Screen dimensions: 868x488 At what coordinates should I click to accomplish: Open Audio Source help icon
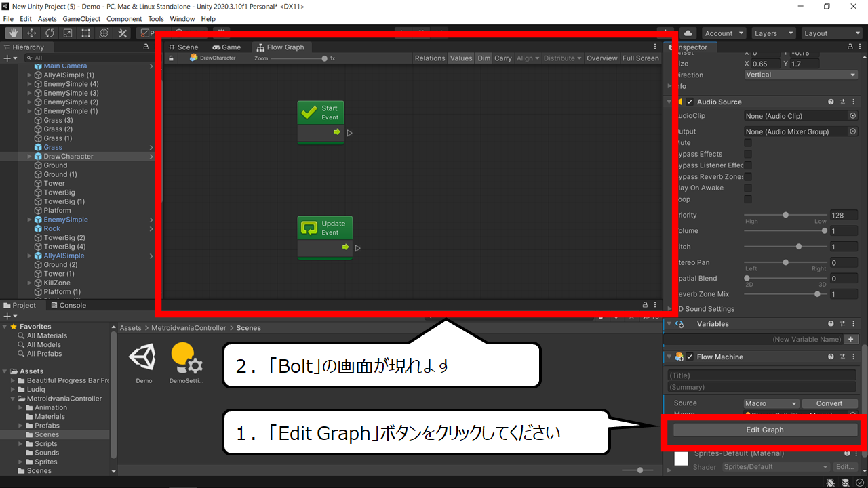click(x=831, y=102)
